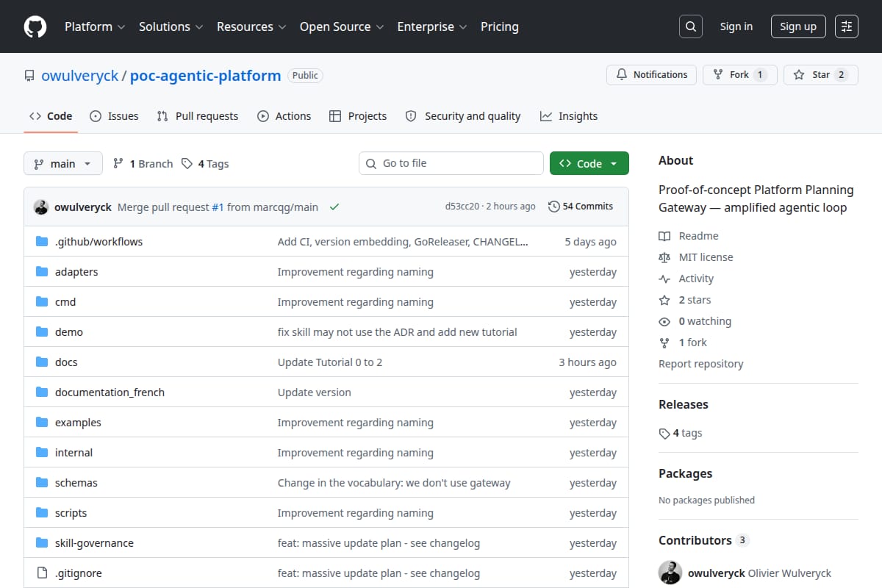Open Security and quality tab
Viewport: 882px width, 588px height.
[463, 116]
